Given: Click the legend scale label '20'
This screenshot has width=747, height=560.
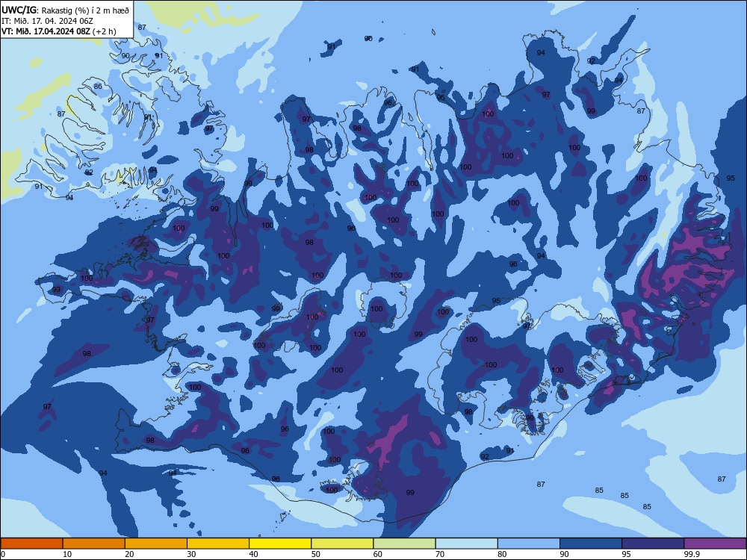Looking at the screenshot, I should 129,554.
